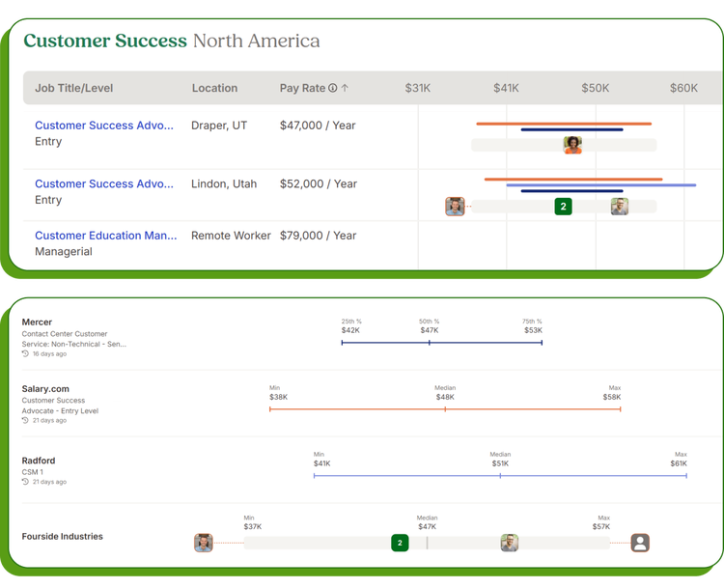This screenshot has width=724, height=588.
Task: Click the Job Title/Level column header
Action: click(x=74, y=88)
